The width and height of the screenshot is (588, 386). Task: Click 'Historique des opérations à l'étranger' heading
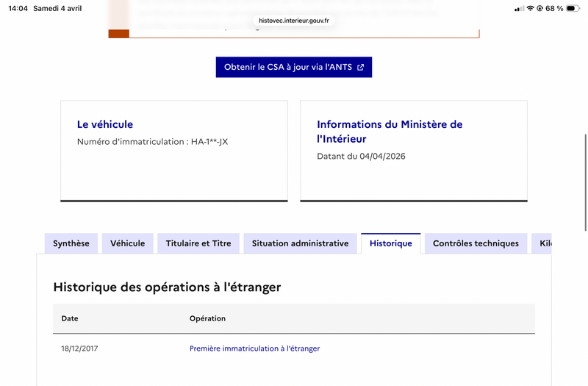coord(167,287)
